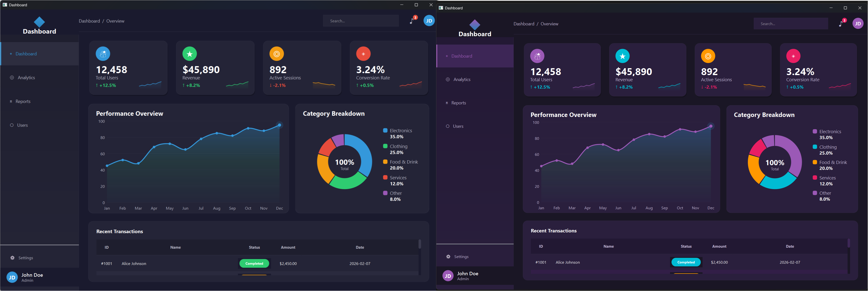Screen dimensions: 868x291
Task: Click teal Clothing legend swatch
Action: [x=815, y=147]
